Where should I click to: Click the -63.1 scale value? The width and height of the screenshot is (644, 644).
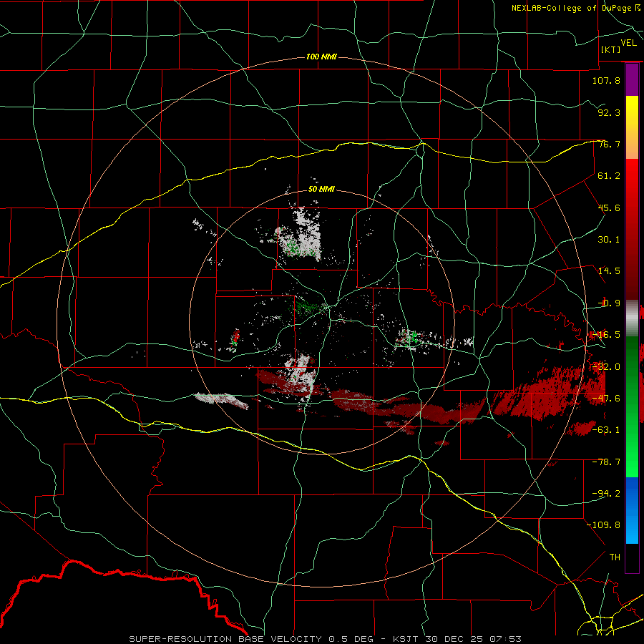tap(606, 430)
